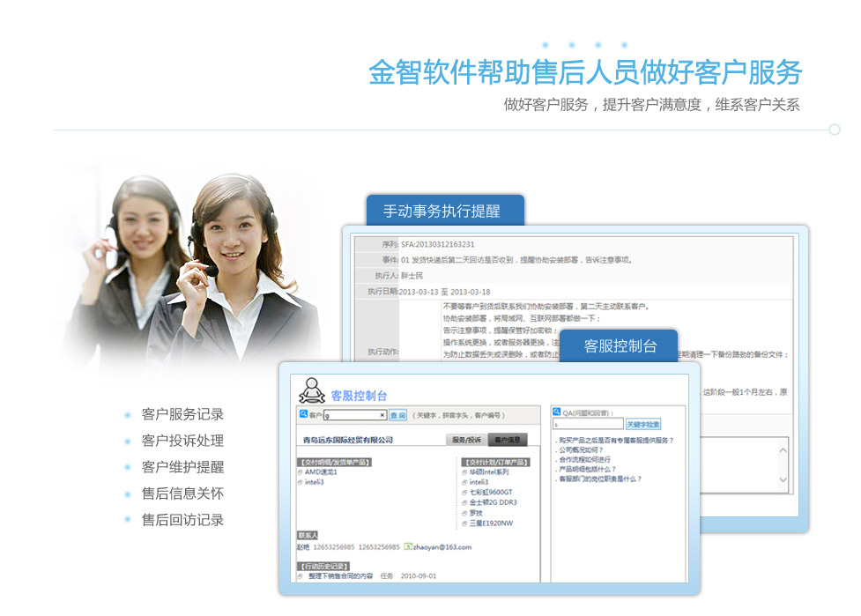Screen dimensions: 861x616
Task: Click the scroll down arrow in reminder textbox
Action: pos(783,479)
